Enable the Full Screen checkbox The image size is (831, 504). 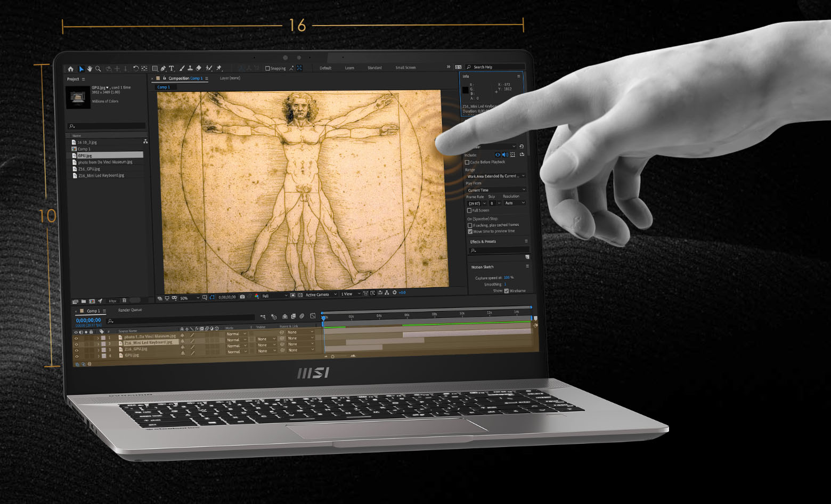coord(469,210)
